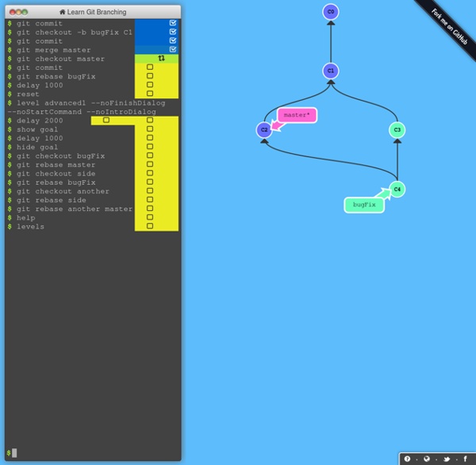This screenshot has height=465, width=476.
Task: Select commit node C3
Action: [x=397, y=129]
